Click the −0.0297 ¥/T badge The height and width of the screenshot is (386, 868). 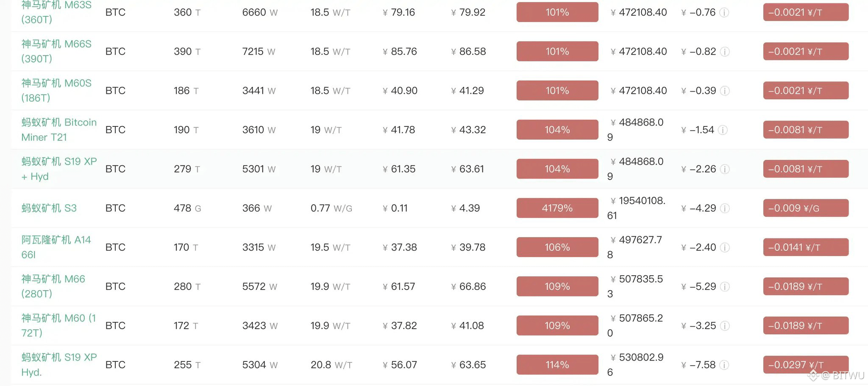(x=805, y=364)
